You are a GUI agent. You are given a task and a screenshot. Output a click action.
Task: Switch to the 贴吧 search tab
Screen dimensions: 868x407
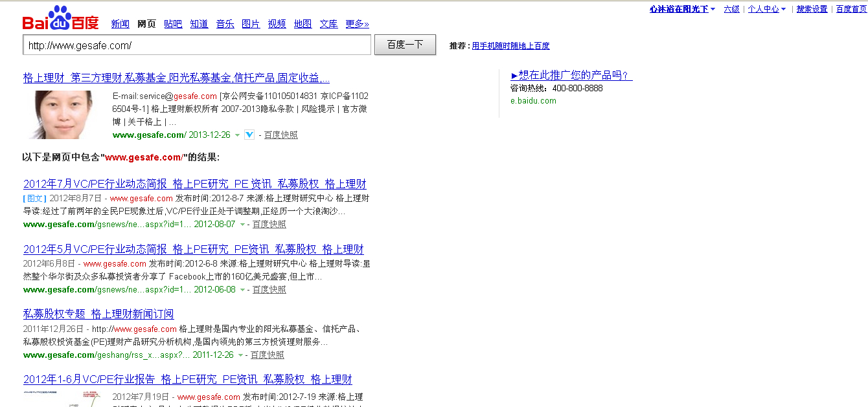pyautogui.click(x=173, y=24)
